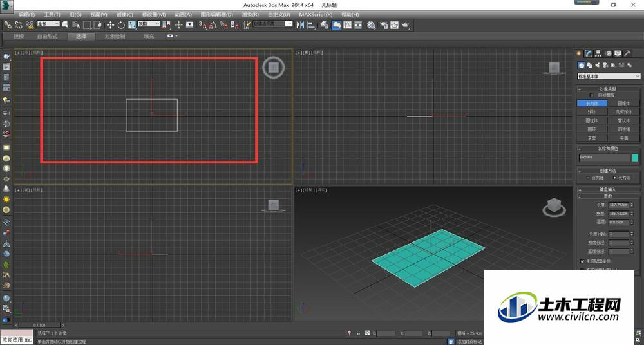Screen dimensions: 644x345
Task: Open the Curve Editor icon
Action: (348, 25)
